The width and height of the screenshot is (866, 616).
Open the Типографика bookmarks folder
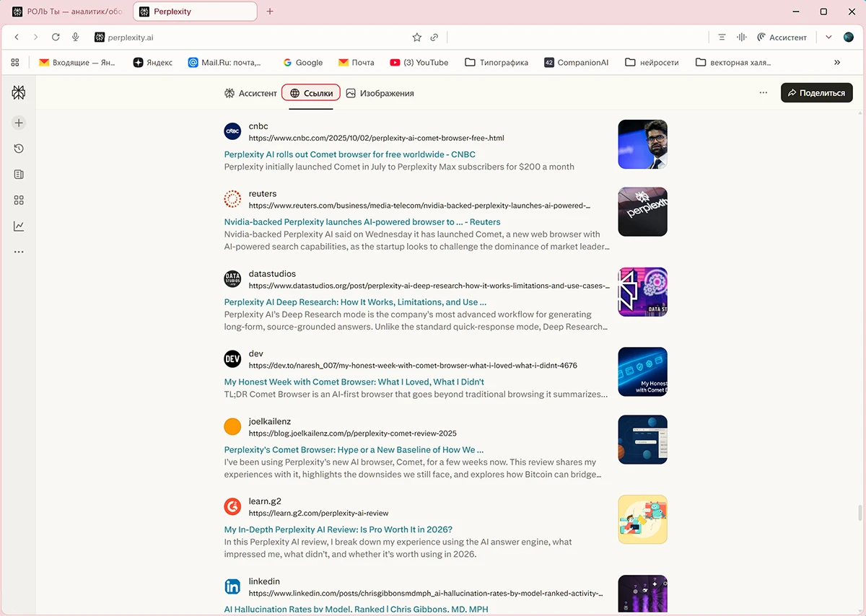[x=497, y=63]
